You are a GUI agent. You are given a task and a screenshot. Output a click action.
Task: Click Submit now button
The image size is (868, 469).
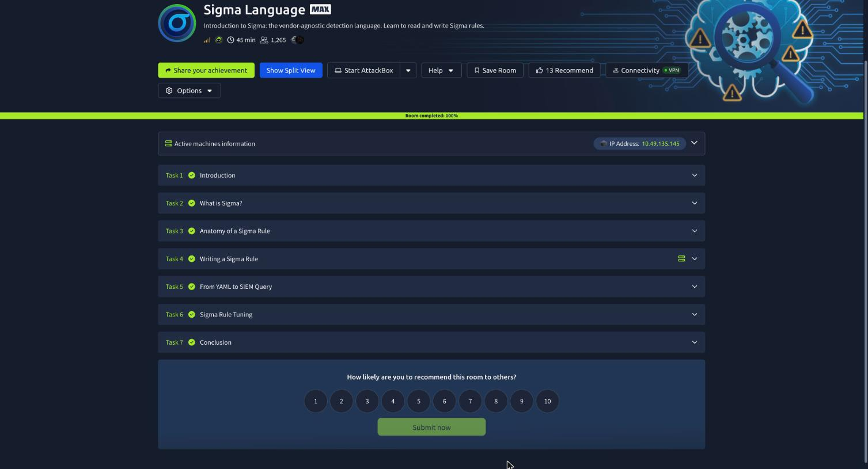click(431, 427)
